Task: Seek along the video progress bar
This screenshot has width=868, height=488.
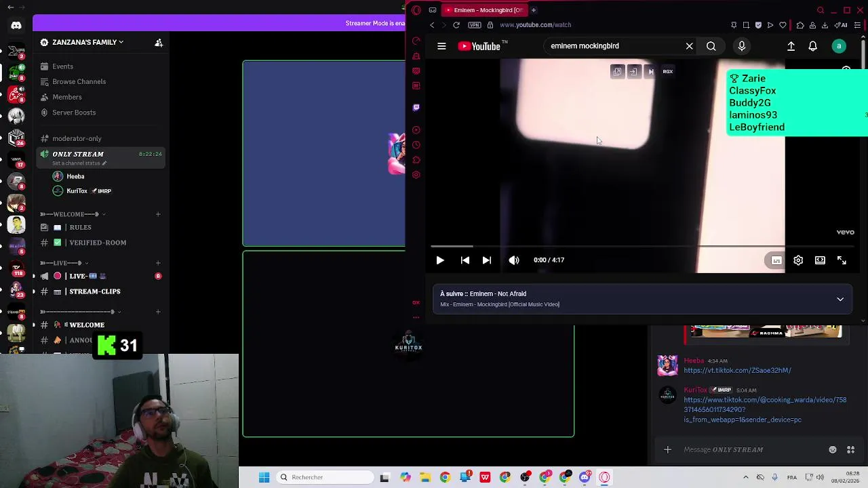Action: coord(642,246)
